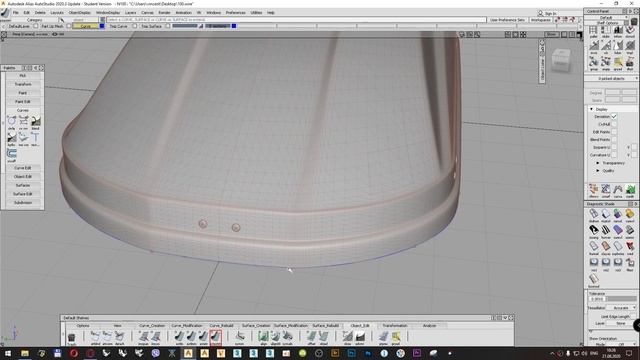Switch to the Surface_Rebuild shelf tab
The height and width of the screenshot is (360, 640).
tap(325, 326)
